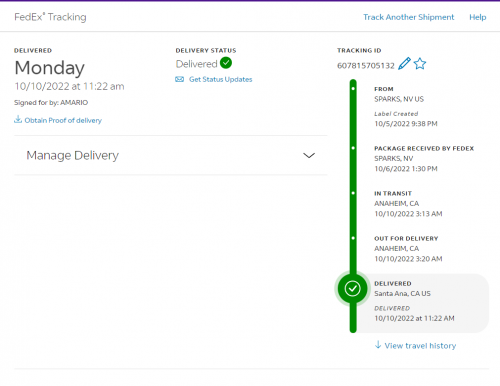Click the 10/6/2022 1:30 PM timestamp
This screenshot has width=500, height=386.
point(406,169)
